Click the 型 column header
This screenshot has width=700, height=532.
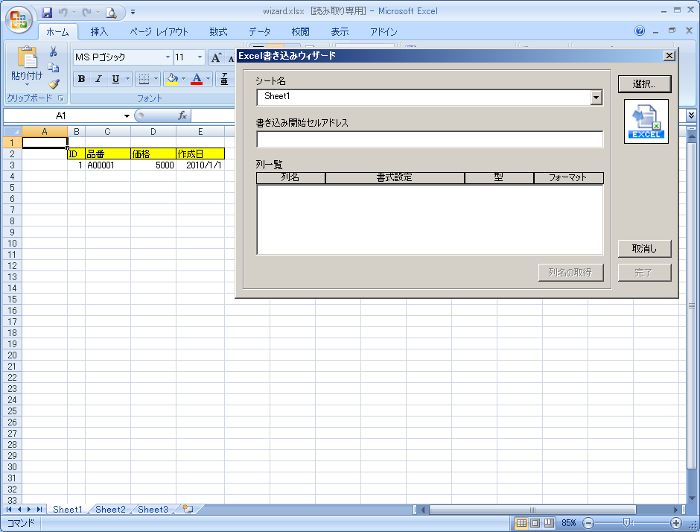coord(499,178)
